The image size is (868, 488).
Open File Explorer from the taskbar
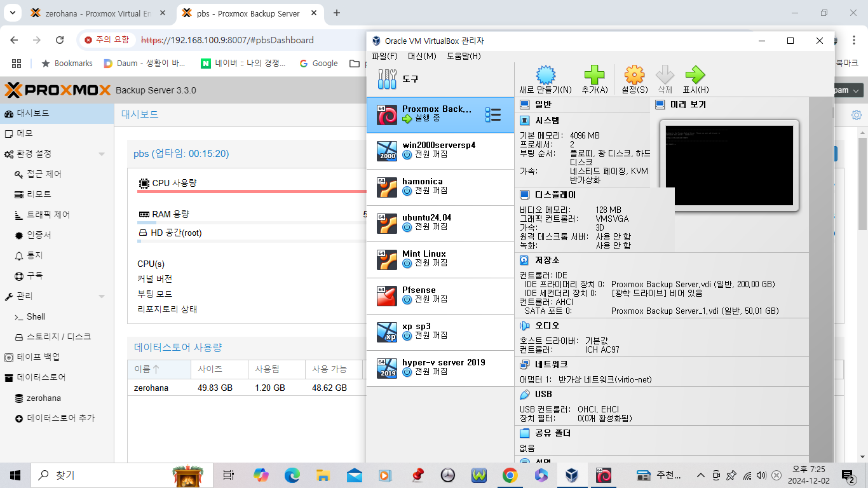coord(323,475)
